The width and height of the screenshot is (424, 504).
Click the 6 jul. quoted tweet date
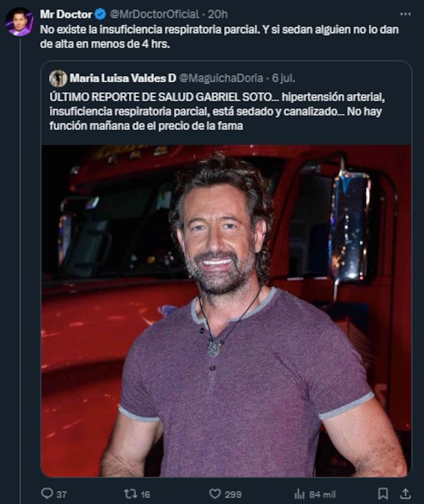[283, 78]
